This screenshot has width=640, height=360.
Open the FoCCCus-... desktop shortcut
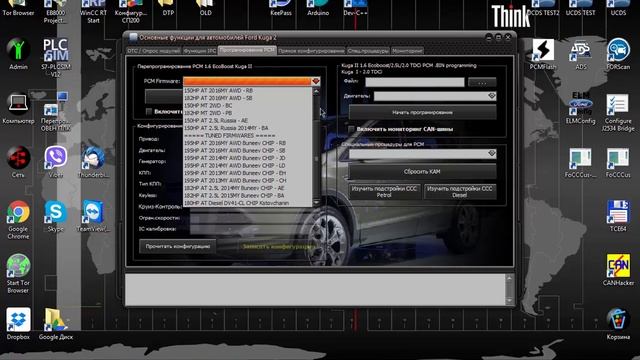point(580,162)
